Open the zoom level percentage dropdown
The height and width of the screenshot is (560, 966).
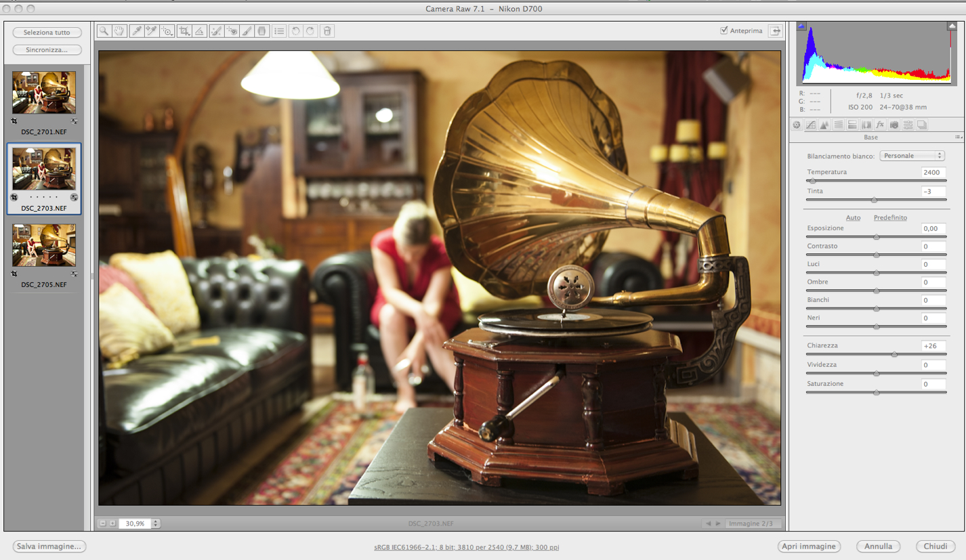[156, 523]
